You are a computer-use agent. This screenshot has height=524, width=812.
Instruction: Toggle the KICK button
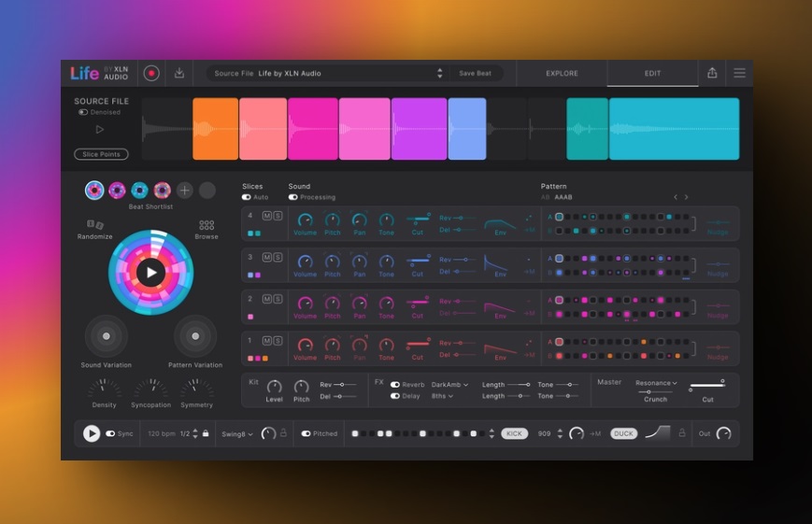click(x=514, y=434)
